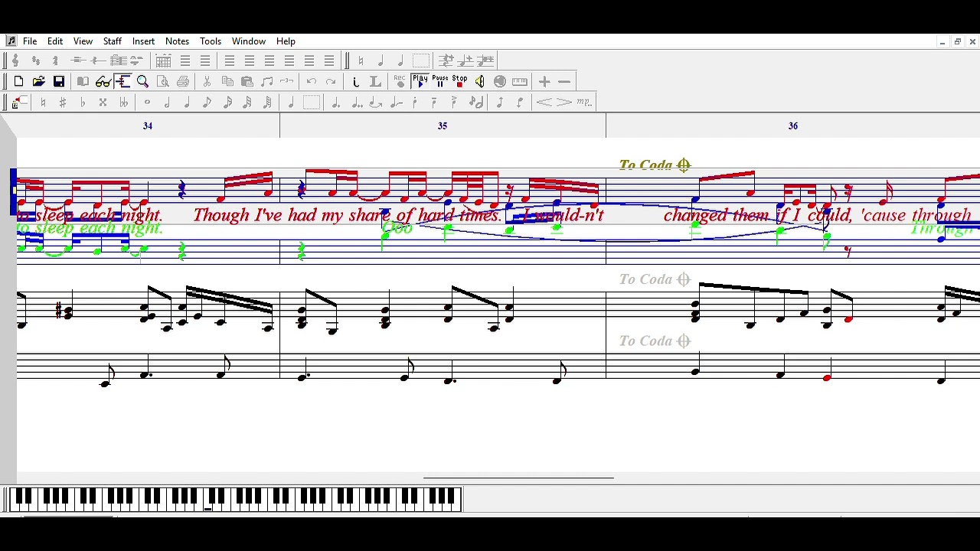
Task: Copy the selection
Action: tap(227, 81)
